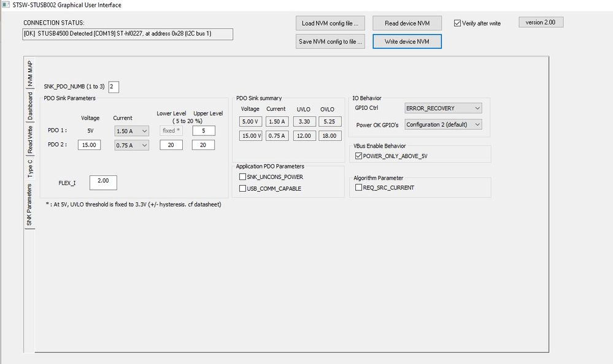The image size is (613, 364).
Task: Click Save NVM config to file button
Action: click(x=330, y=42)
